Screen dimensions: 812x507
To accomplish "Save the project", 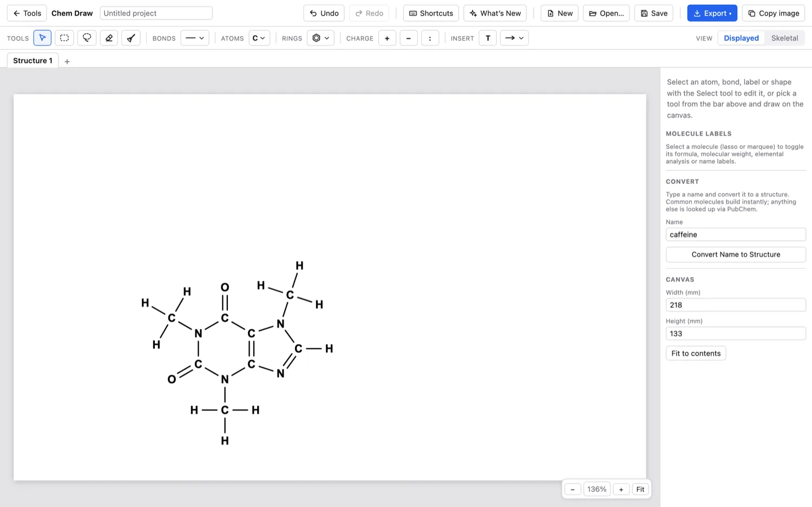I will [x=653, y=13].
